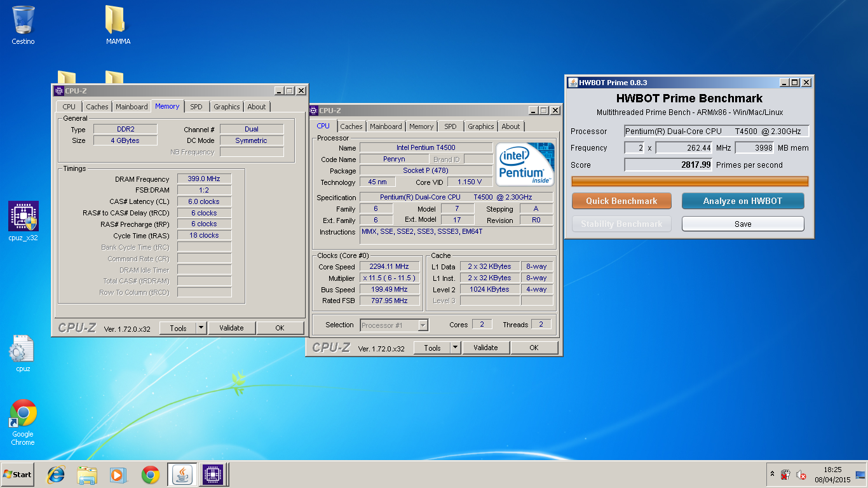This screenshot has height=488, width=868.
Task: Click Analyze on HWBOT button
Action: pyautogui.click(x=743, y=201)
